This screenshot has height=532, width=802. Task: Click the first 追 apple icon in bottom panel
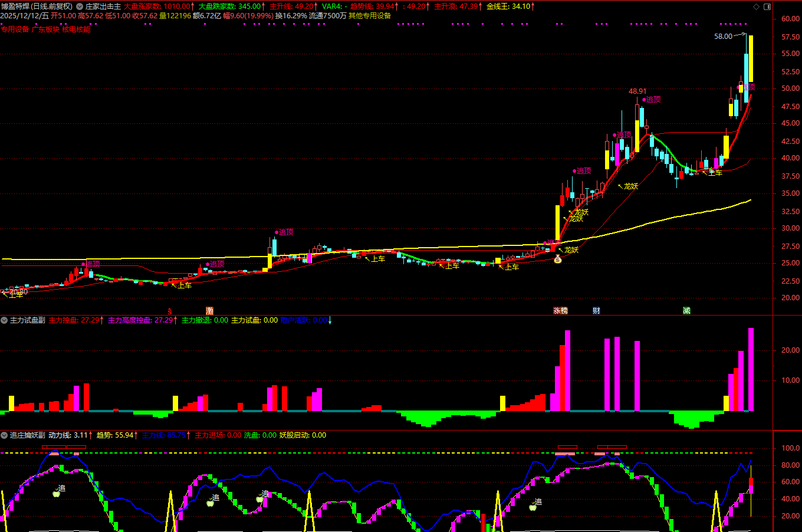pyautogui.click(x=57, y=492)
